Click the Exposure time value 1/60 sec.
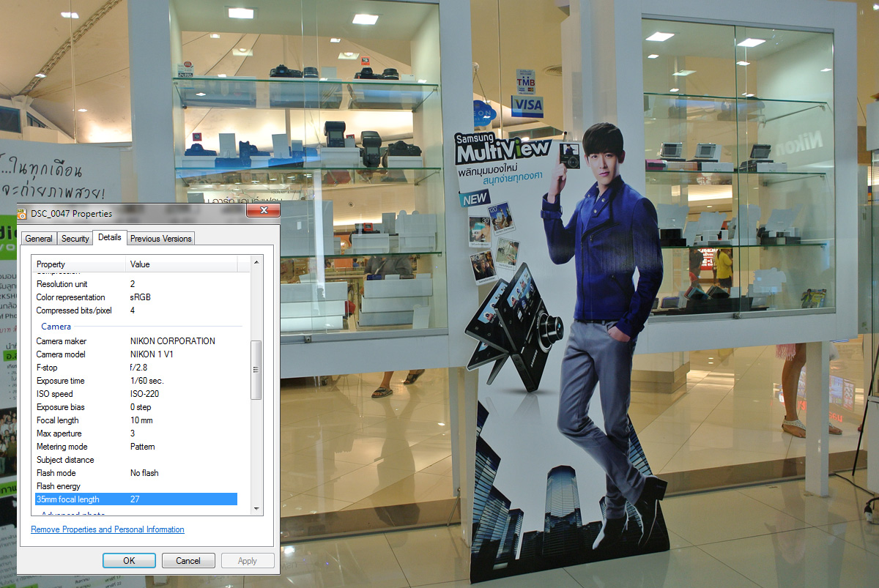This screenshot has width=879, height=588. [x=147, y=381]
